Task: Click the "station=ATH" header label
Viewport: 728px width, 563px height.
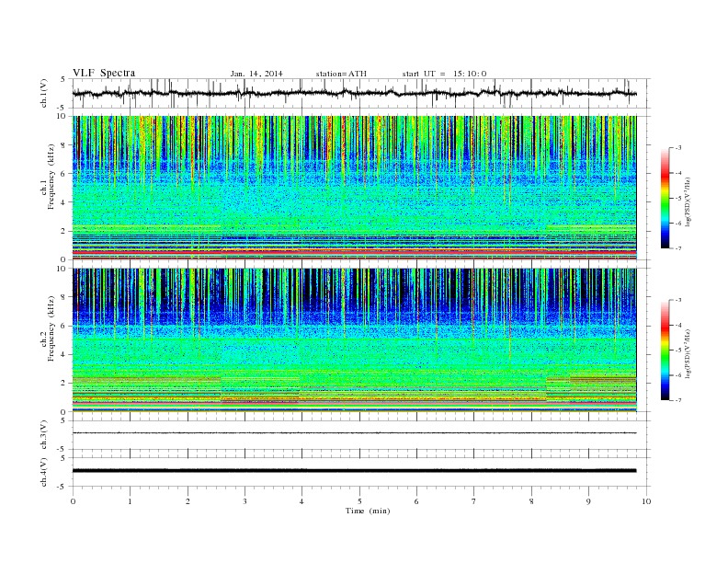Action: (341, 74)
